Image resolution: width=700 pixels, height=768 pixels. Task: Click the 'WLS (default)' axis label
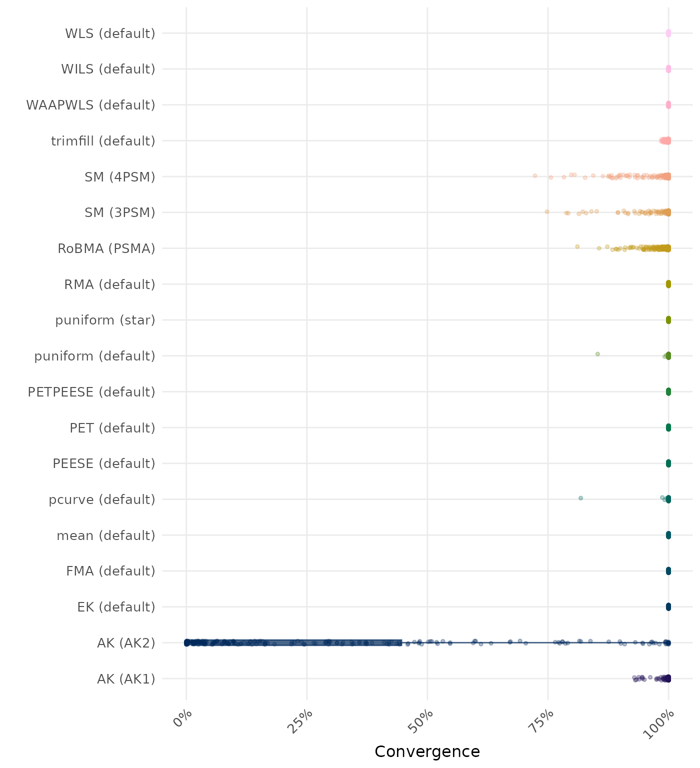pyautogui.click(x=110, y=33)
